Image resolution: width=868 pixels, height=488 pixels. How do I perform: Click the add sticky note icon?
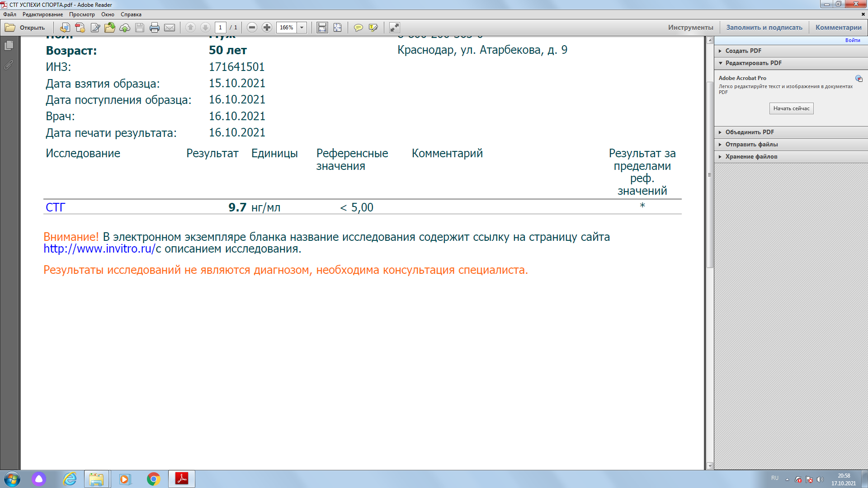(358, 28)
